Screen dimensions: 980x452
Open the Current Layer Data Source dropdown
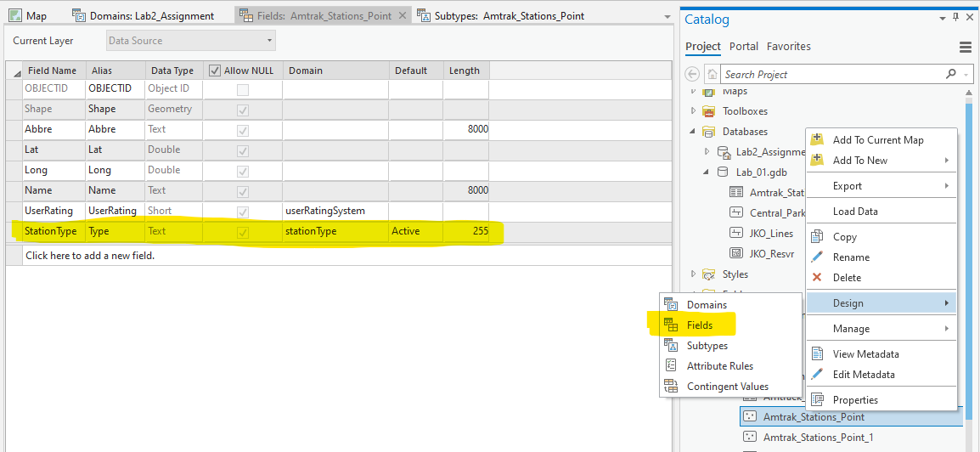click(192, 41)
